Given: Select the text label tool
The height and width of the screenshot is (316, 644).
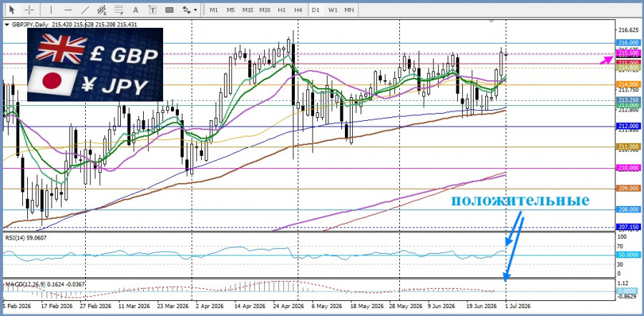Looking at the screenshot, I should [152, 9].
